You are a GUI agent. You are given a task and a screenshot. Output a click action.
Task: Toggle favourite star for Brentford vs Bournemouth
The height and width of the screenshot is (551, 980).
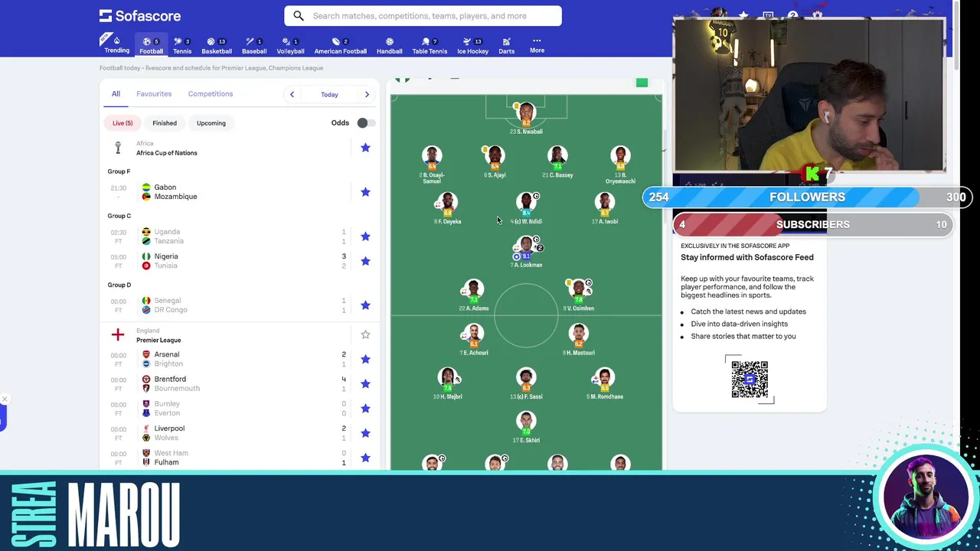[365, 383]
